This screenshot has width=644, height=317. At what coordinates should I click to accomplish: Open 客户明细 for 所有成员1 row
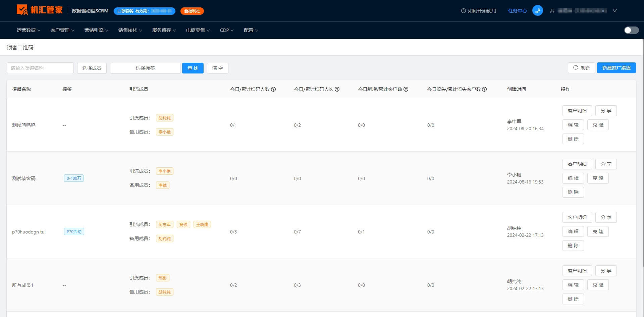[x=577, y=271]
